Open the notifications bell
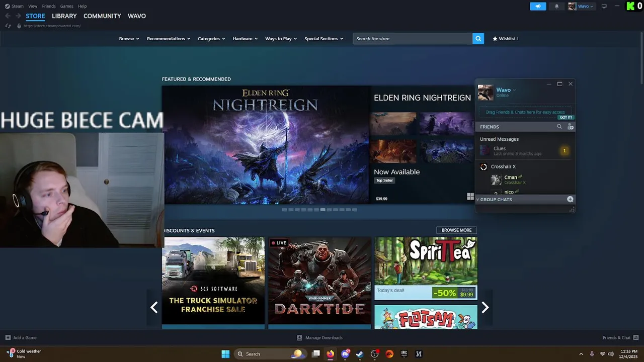The image size is (644, 362). pos(556,6)
